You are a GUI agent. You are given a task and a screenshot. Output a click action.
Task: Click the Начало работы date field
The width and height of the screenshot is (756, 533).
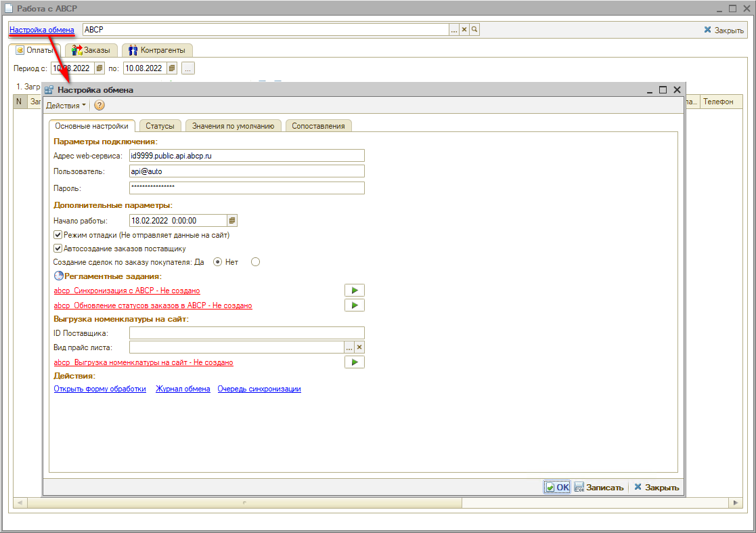click(178, 220)
